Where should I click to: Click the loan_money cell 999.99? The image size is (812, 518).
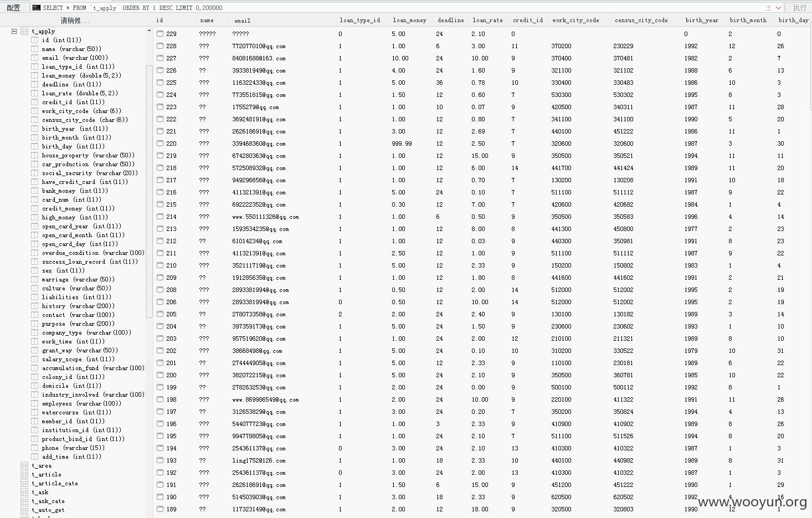pyautogui.click(x=402, y=143)
